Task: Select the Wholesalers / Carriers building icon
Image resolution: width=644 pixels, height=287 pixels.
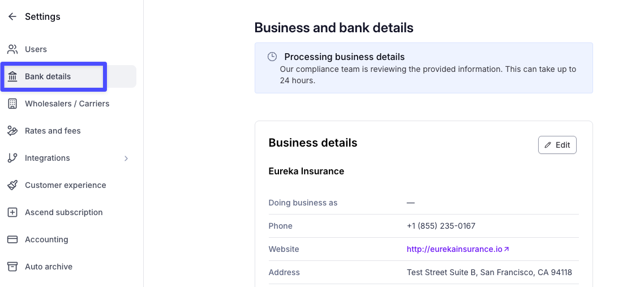Action: click(x=12, y=104)
